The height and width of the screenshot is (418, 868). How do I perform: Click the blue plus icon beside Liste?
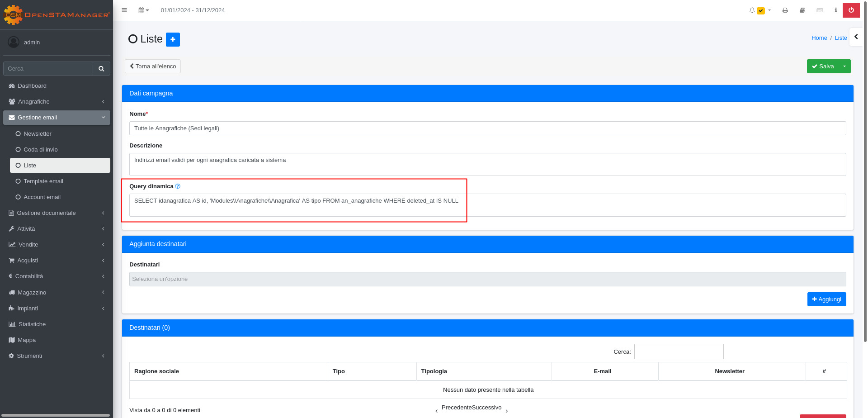point(173,39)
